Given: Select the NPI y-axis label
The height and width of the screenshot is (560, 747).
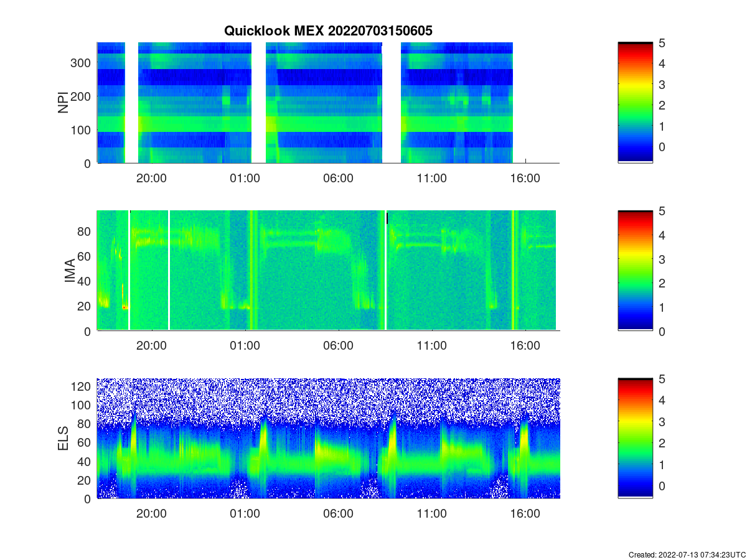Looking at the screenshot, I should coord(64,103).
